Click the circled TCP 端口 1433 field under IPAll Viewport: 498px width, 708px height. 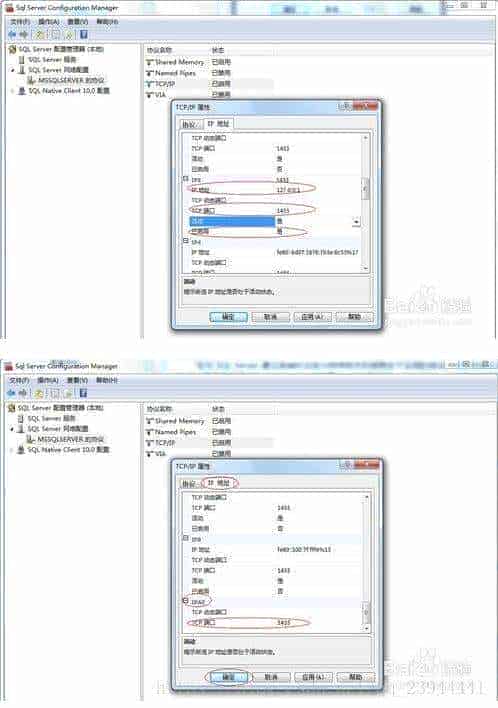(x=249, y=623)
